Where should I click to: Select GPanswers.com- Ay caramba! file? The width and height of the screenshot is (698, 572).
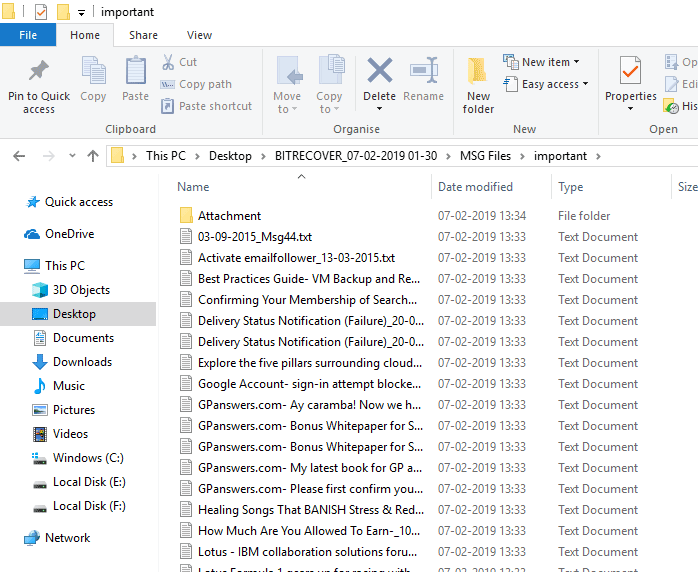pos(309,405)
